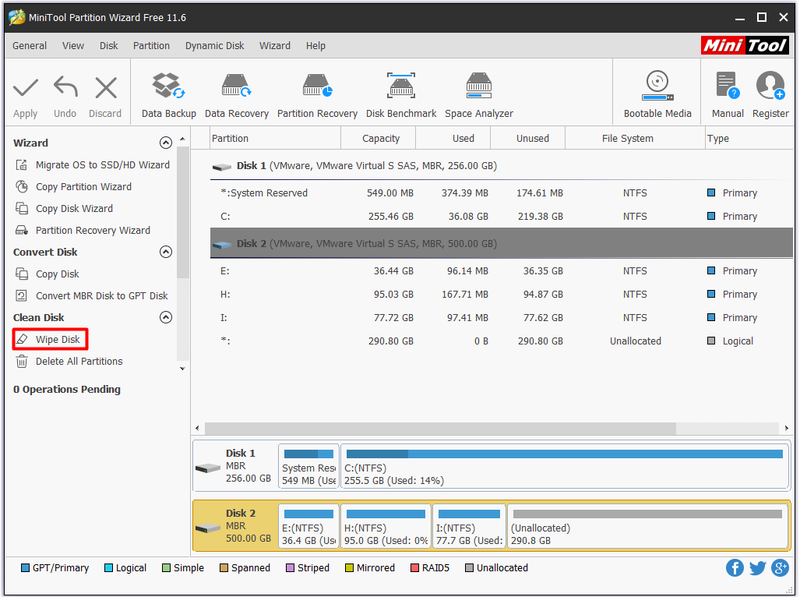Image resolution: width=800 pixels, height=597 pixels.
Task: Open Partition Recovery tool
Action: point(317,95)
